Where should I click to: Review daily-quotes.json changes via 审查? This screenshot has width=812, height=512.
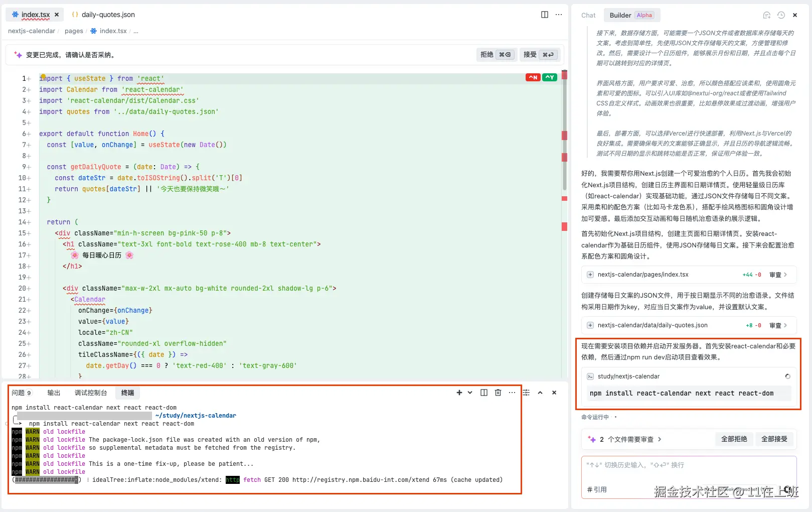point(778,325)
